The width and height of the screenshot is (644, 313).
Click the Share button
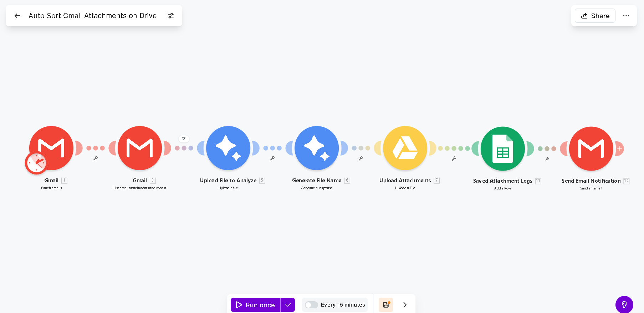(x=595, y=16)
